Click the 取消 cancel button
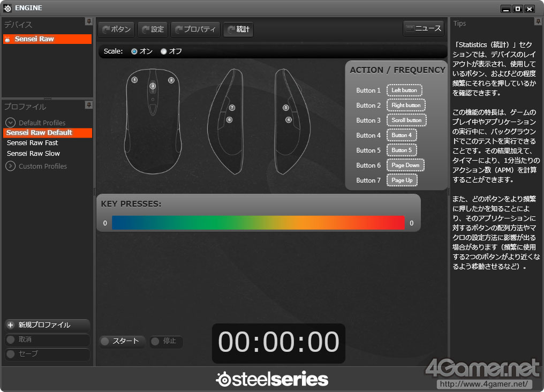The width and height of the screenshot is (544, 392). pyautogui.click(x=48, y=340)
